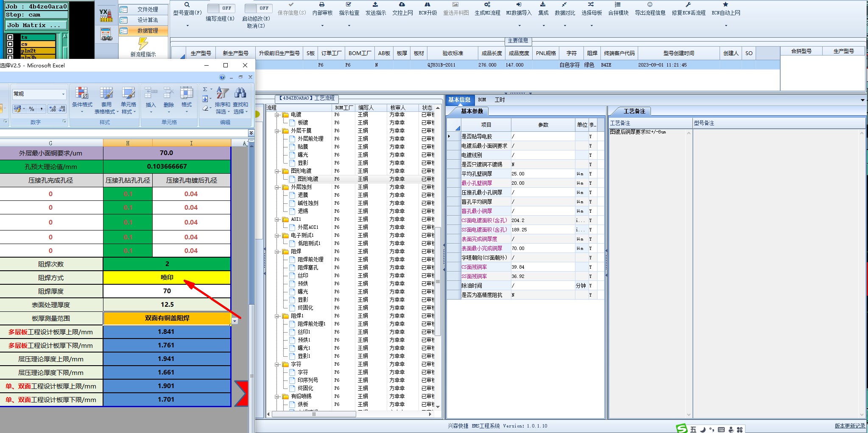Switch to the 基本信息 tab
This screenshot has width=868, height=433.
459,100
